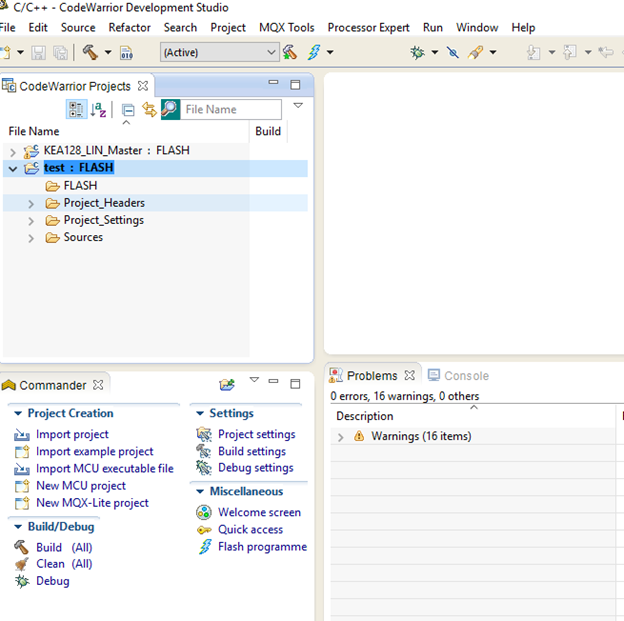Click the Save toolbar icon

click(x=39, y=52)
